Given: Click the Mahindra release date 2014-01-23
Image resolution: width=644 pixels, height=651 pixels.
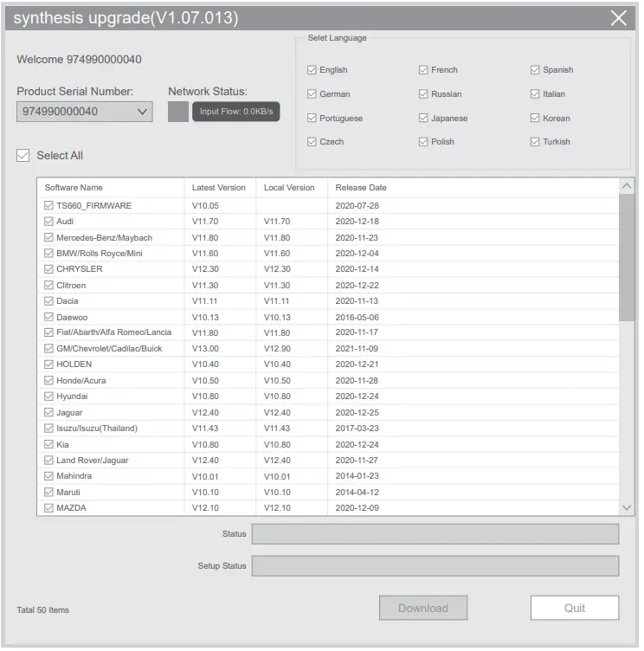Looking at the screenshot, I should click(x=357, y=476).
